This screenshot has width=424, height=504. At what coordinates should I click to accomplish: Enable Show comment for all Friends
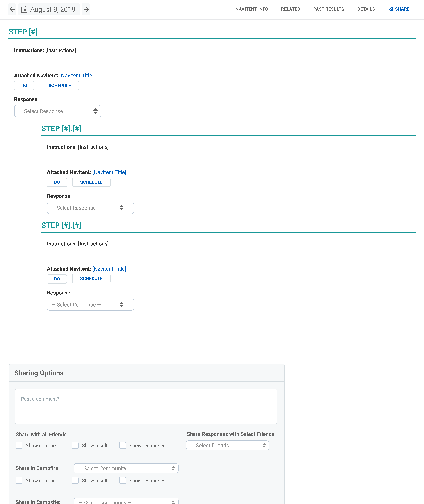(19, 445)
